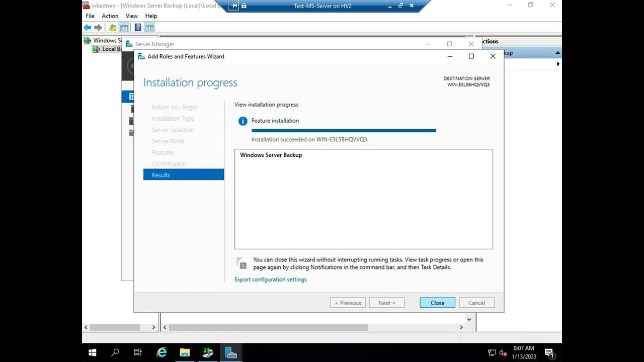644x362 pixels.
Task: Open the Help menu in wbadmin
Action: click(151, 16)
